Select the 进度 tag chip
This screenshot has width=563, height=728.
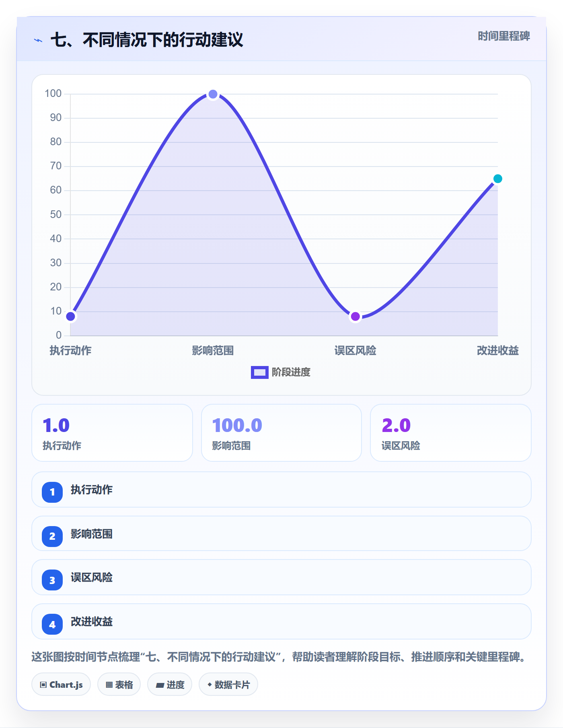170,685
